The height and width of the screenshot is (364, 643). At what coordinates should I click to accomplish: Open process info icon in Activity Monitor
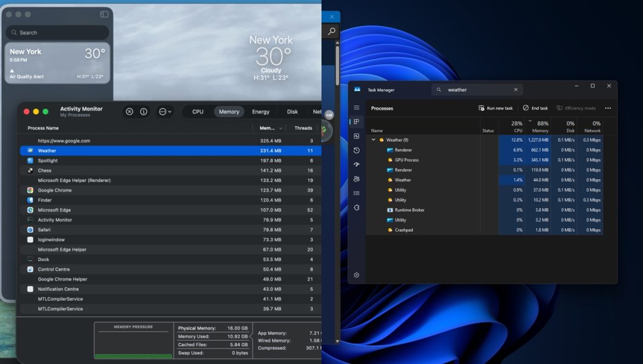pyautogui.click(x=144, y=112)
